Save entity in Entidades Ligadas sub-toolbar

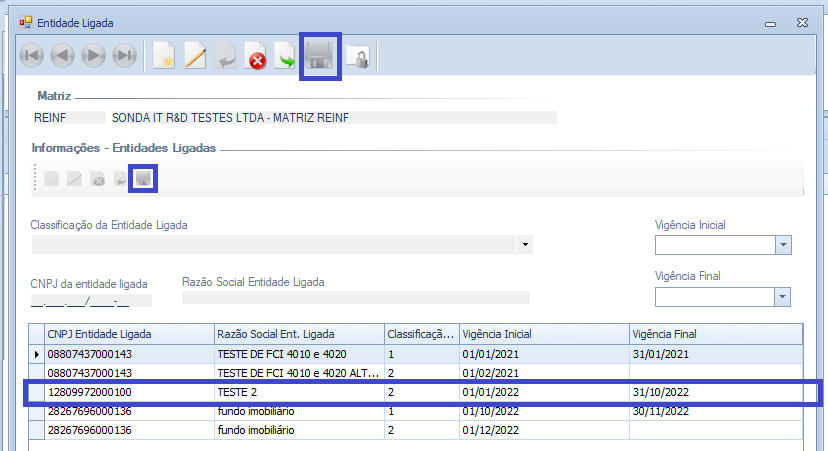pyautogui.click(x=144, y=179)
